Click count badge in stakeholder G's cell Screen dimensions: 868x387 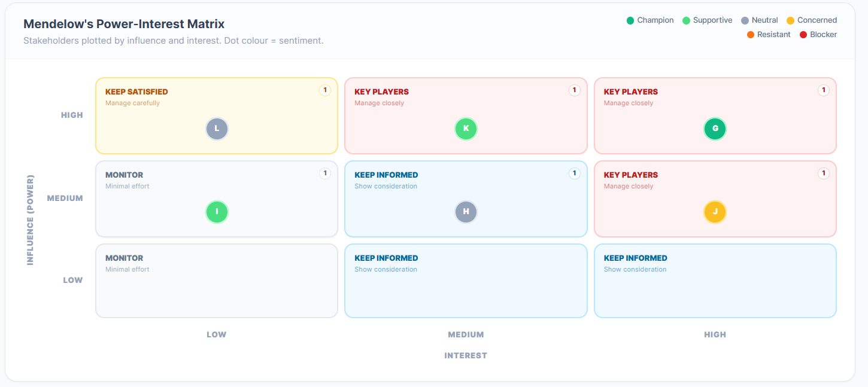824,90
